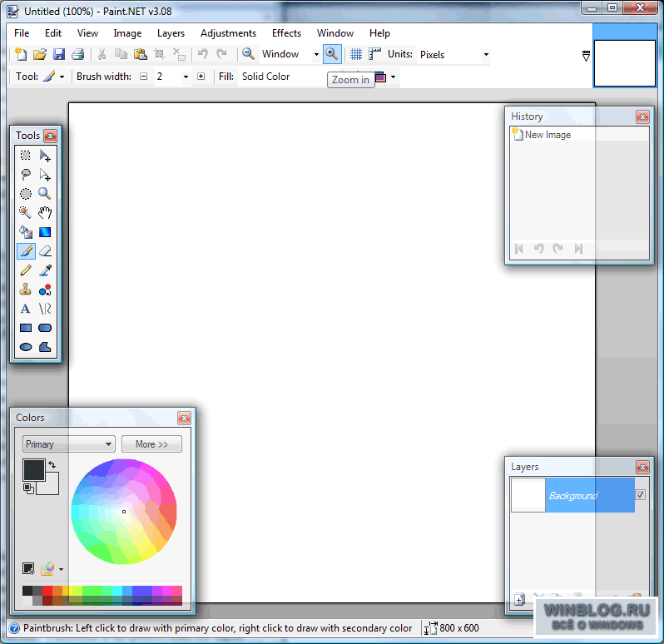664x644 pixels.
Task: Click the More >> button in Colors
Action: pyautogui.click(x=151, y=444)
